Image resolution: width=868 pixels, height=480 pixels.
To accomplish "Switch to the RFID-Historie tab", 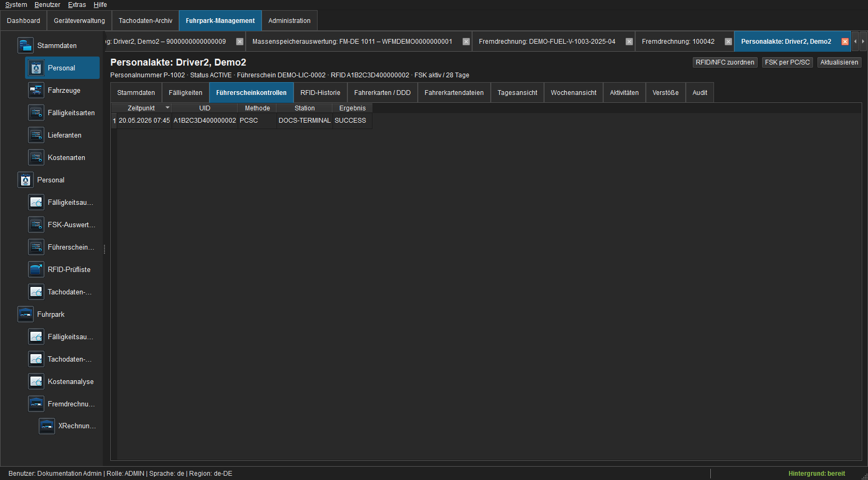I will [x=320, y=93].
